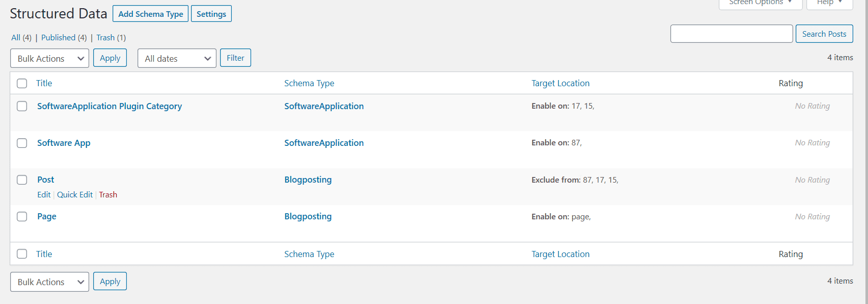The image size is (868, 304).
Task: Expand the Help tab
Action: coord(829,3)
